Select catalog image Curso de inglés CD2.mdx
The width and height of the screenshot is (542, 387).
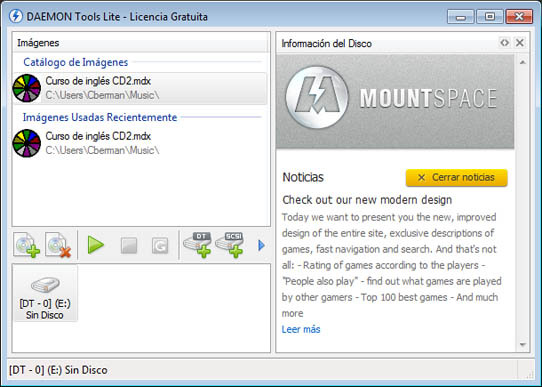[140, 88]
